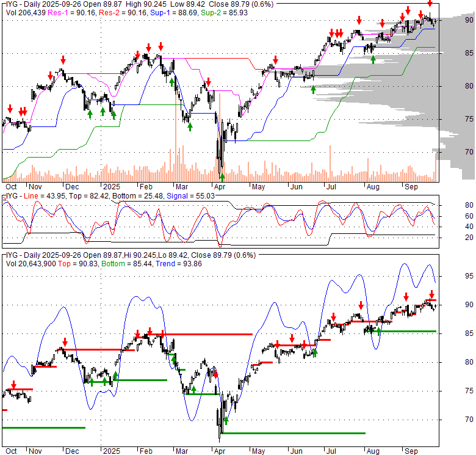Click the Nov label on bottom chart axis
476x455 pixels.
pos(35,451)
